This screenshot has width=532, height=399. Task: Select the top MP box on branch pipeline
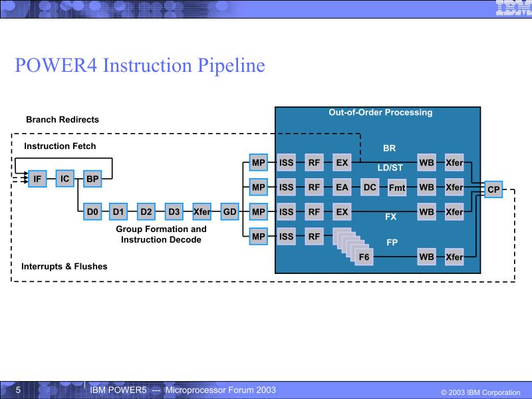(x=259, y=162)
